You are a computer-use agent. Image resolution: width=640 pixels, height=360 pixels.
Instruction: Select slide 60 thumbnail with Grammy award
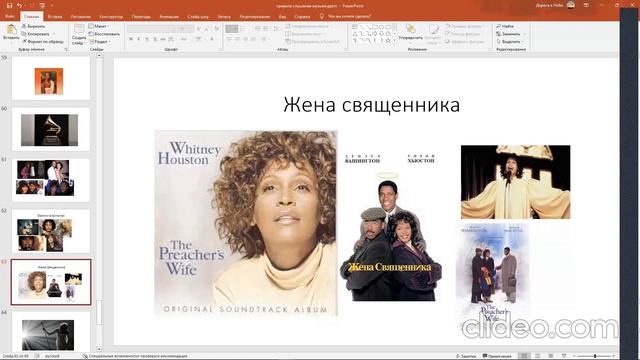click(51, 129)
